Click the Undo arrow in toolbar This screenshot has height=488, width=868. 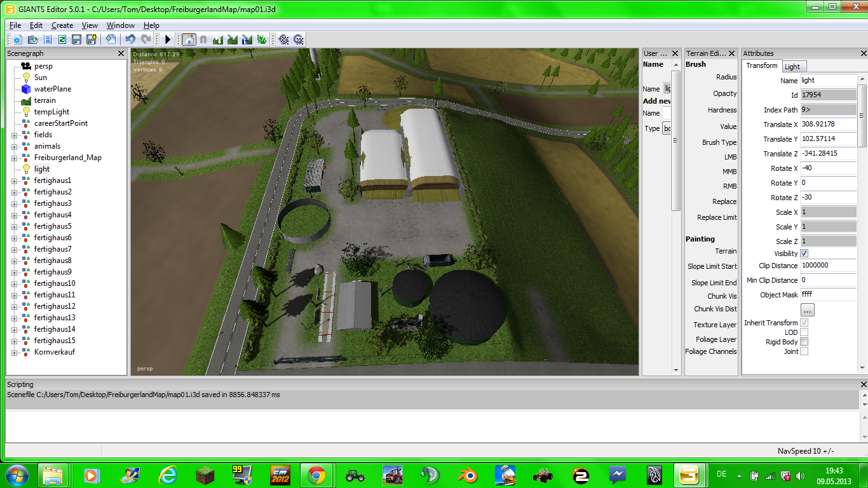pyautogui.click(x=130, y=39)
